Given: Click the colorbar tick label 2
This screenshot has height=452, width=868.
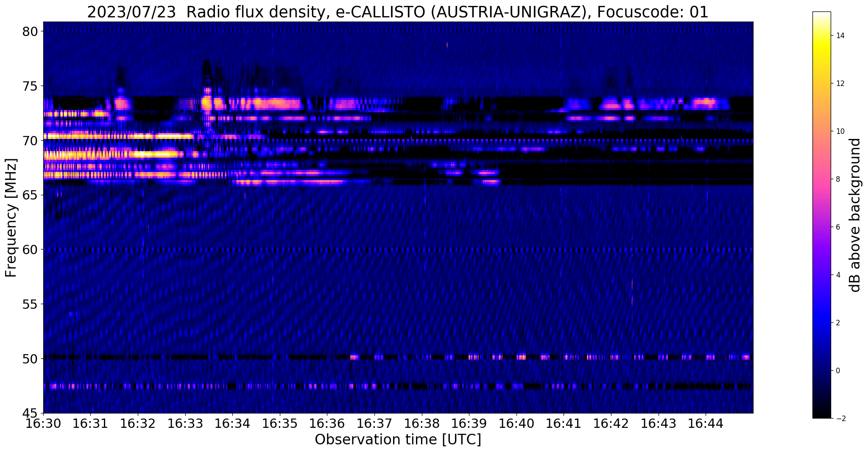Looking at the screenshot, I should [x=837, y=323].
